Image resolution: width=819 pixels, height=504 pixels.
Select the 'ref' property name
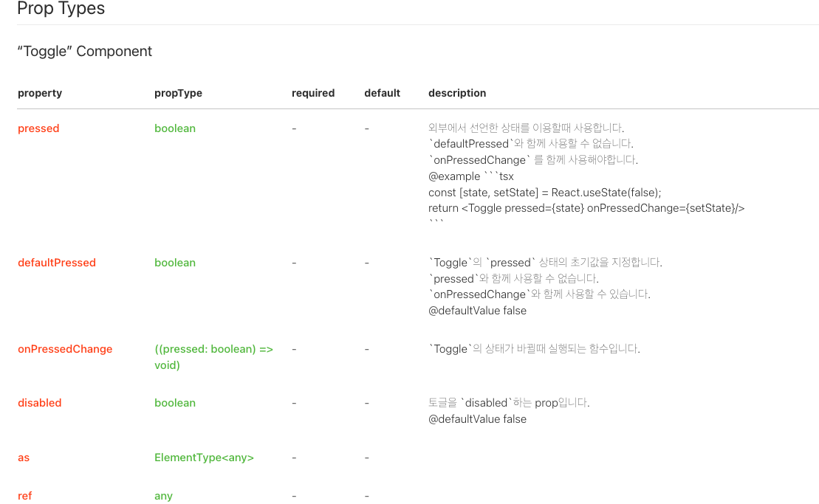[x=24, y=496]
